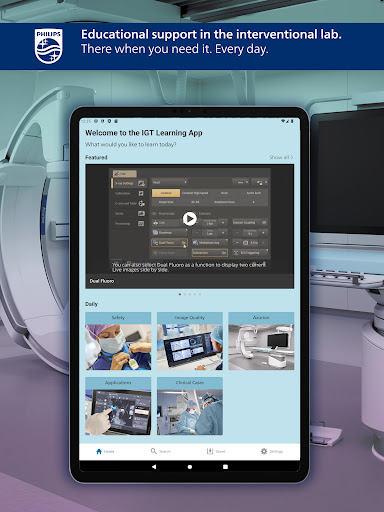384x512 pixels.
Task: Play the featured Dual Fluoro video
Action: pyautogui.click(x=189, y=219)
